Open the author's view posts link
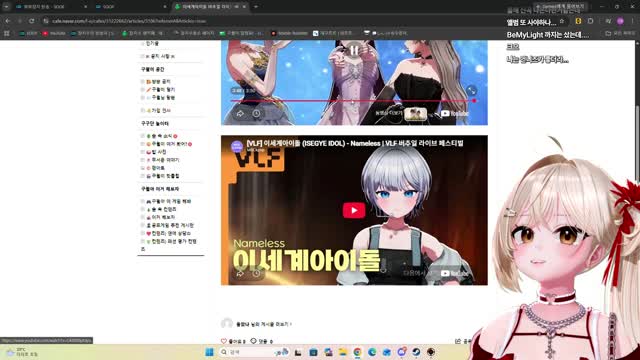The width and height of the screenshot is (640, 360). (x=264, y=324)
